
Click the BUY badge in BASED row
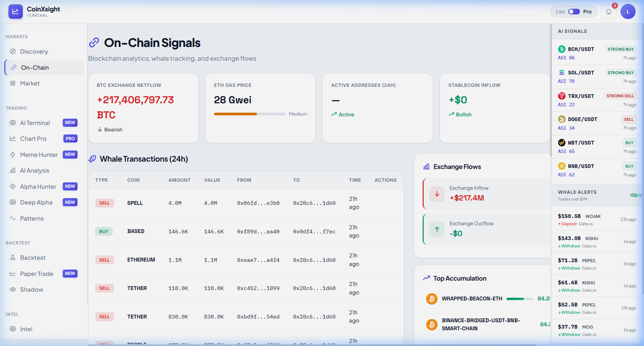(x=104, y=231)
